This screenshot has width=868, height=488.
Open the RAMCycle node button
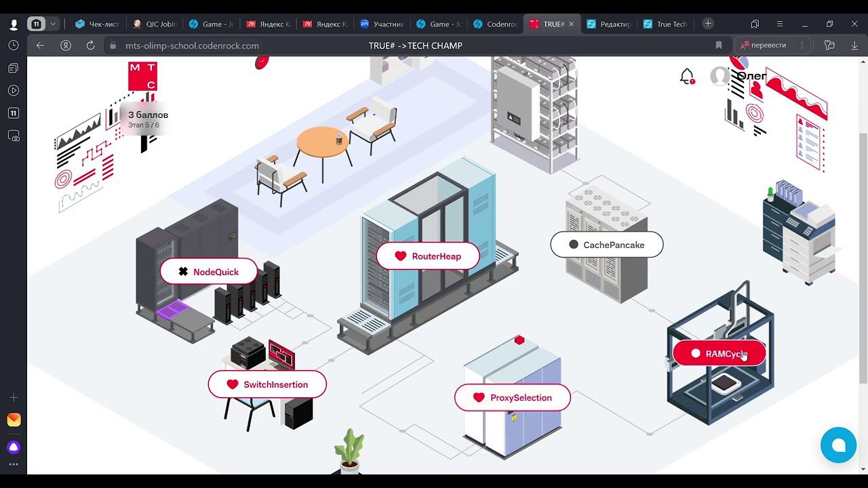pyautogui.click(x=719, y=353)
